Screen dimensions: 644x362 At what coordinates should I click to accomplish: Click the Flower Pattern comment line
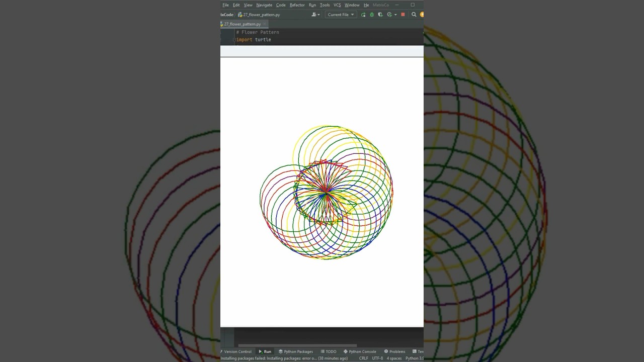pos(258,32)
